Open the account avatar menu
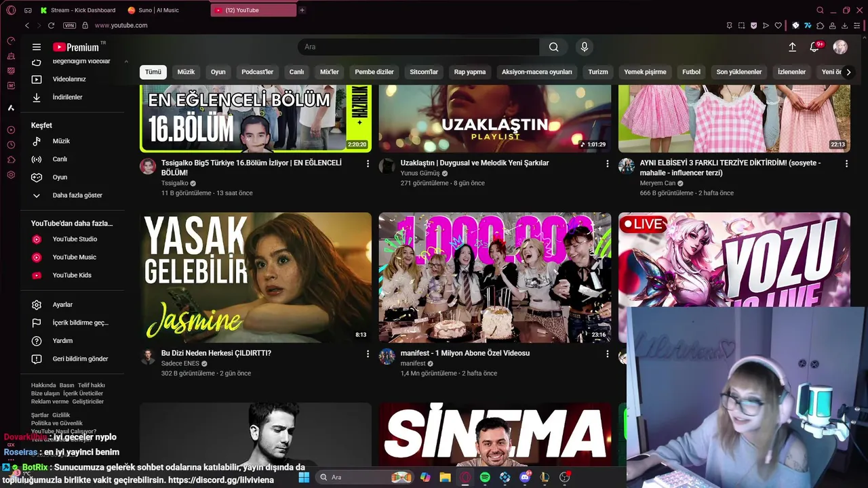Image resolution: width=868 pixels, height=488 pixels. coord(840,47)
